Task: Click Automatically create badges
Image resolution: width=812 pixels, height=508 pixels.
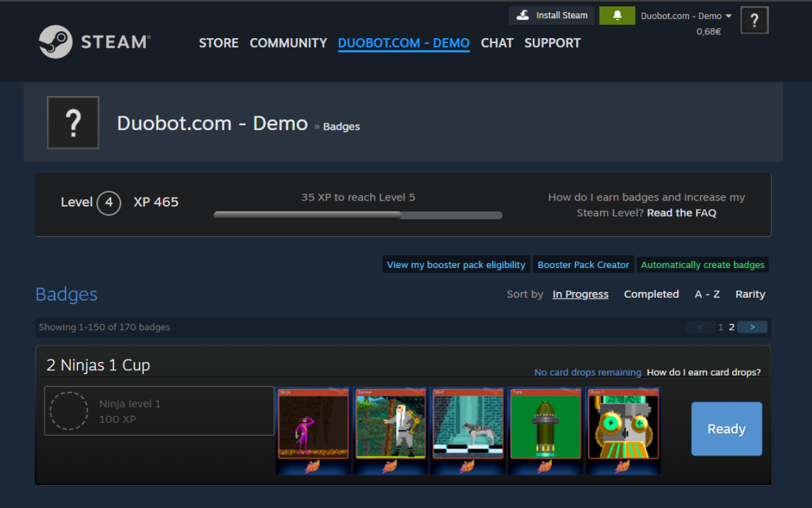Action: [703, 265]
